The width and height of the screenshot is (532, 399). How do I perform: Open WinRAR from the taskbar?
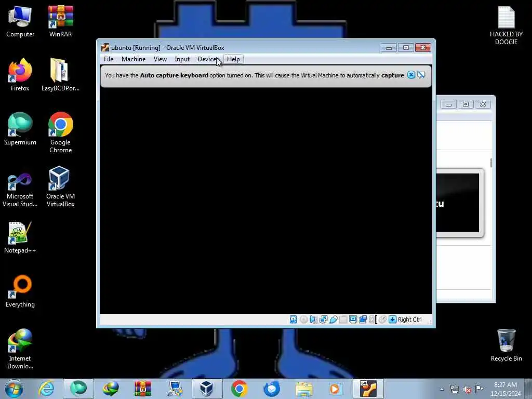point(142,389)
